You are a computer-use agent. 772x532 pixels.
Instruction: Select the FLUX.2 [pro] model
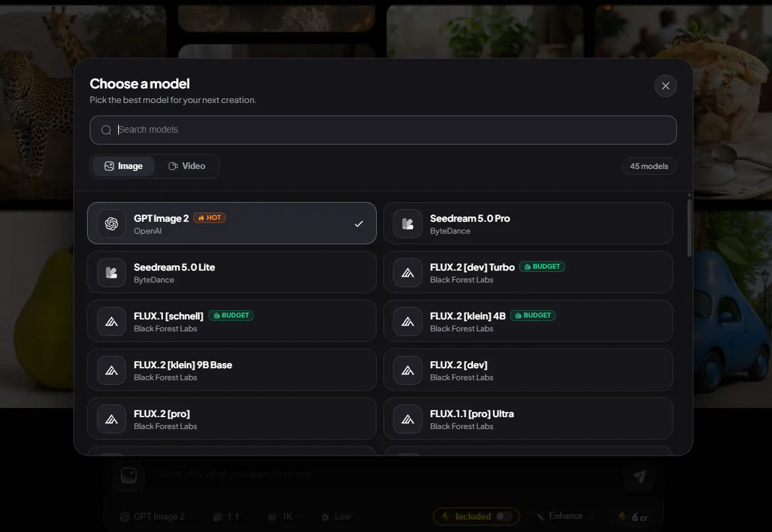pyautogui.click(x=232, y=418)
